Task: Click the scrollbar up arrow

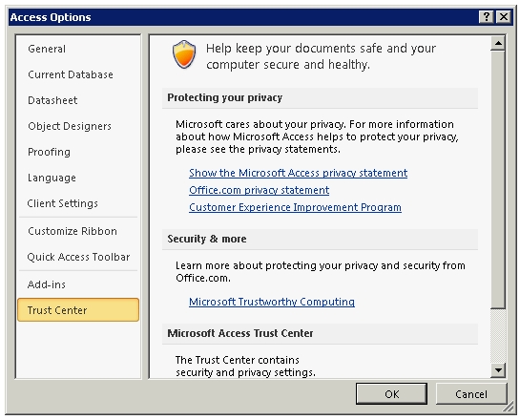Action: [x=498, y=43]
